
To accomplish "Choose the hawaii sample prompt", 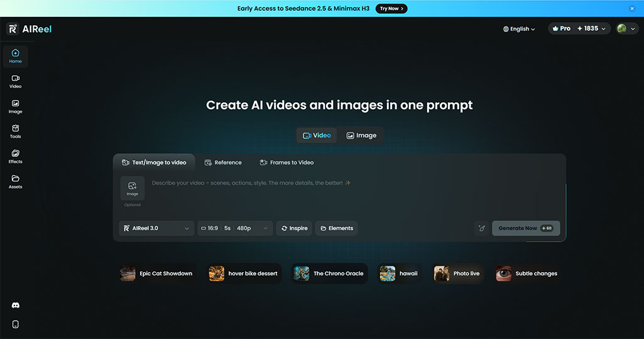I will coord(399,273).
